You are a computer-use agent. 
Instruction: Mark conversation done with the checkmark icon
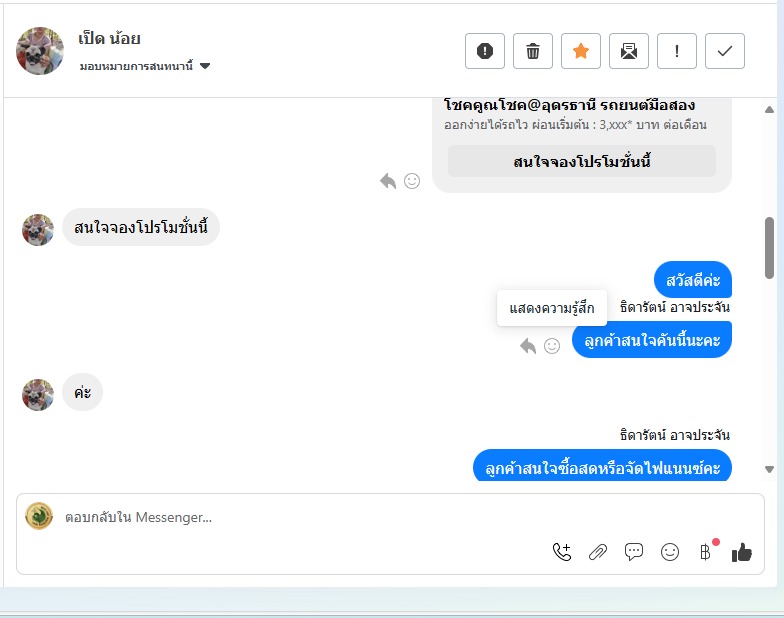coord(724,50)
